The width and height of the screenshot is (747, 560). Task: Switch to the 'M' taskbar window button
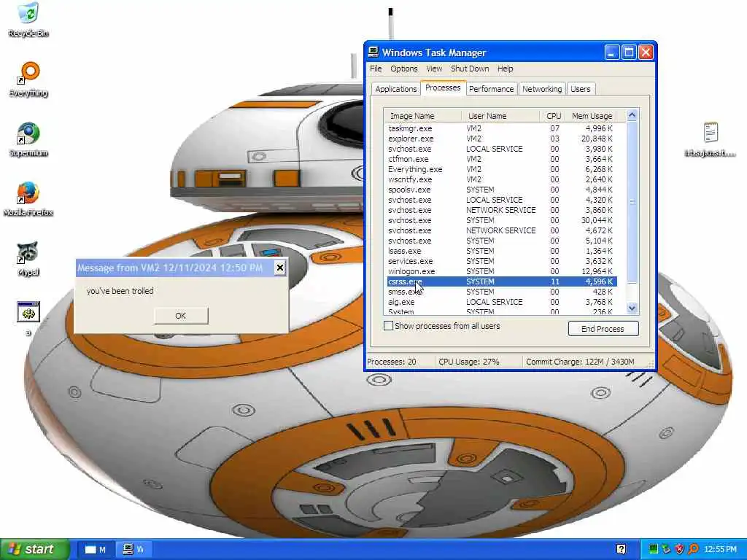(x=96, y=550)
